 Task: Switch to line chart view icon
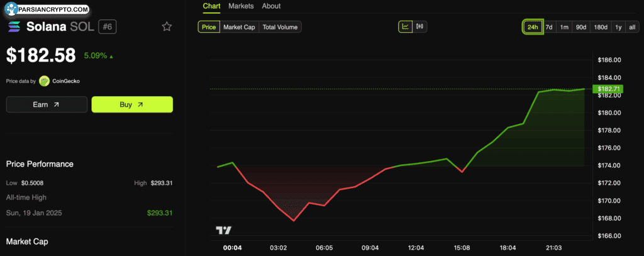[406, 26]
